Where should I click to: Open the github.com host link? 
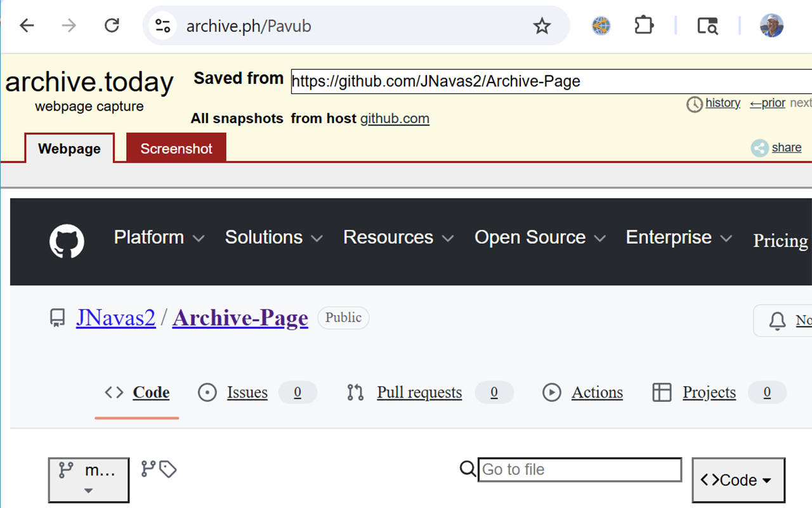[x=395, y=119]
